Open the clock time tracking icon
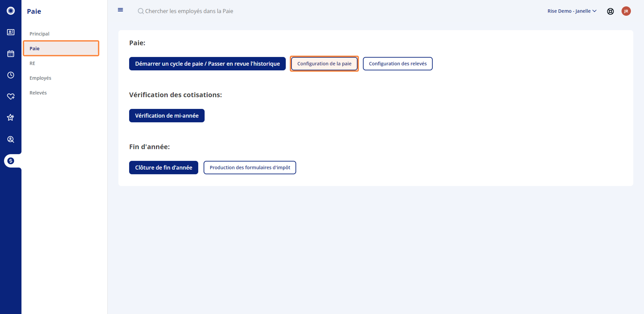The height and width of the screenshot is (314, 644). pos(11,75)
